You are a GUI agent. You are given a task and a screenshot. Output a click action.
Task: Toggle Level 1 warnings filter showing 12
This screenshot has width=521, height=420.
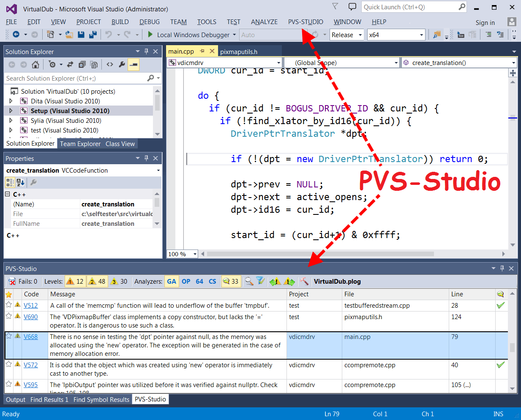click(x=75, y=282)
